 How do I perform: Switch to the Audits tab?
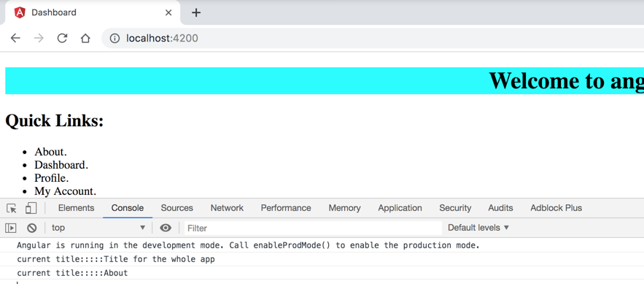(500, 208)
